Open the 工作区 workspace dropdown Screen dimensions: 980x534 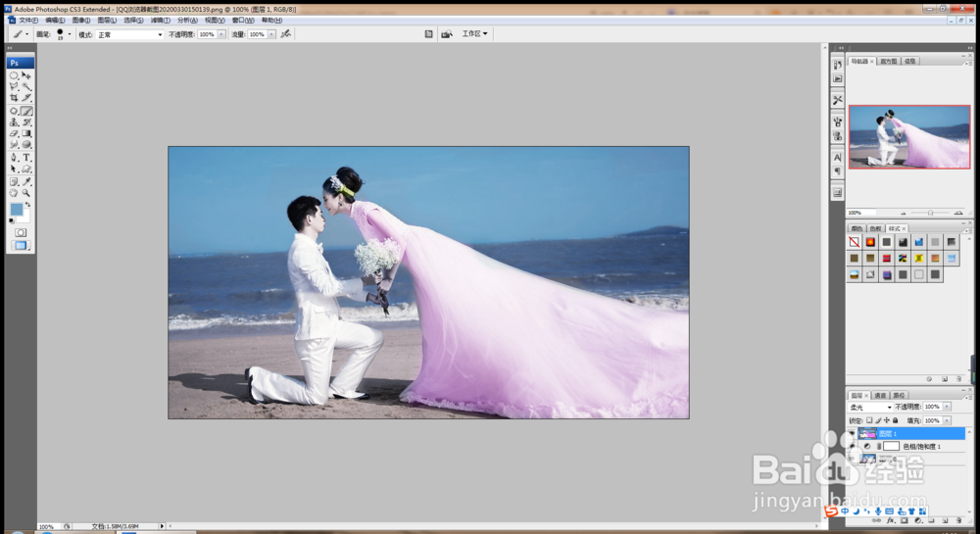(x=474, y=33)
